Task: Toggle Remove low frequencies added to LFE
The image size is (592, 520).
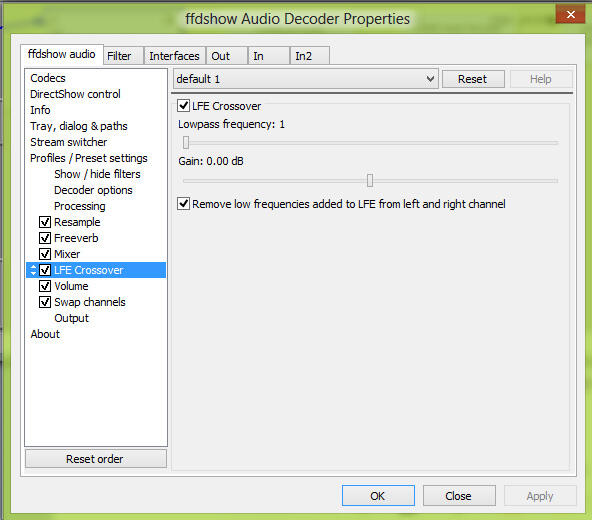Action: coord(183,204)
